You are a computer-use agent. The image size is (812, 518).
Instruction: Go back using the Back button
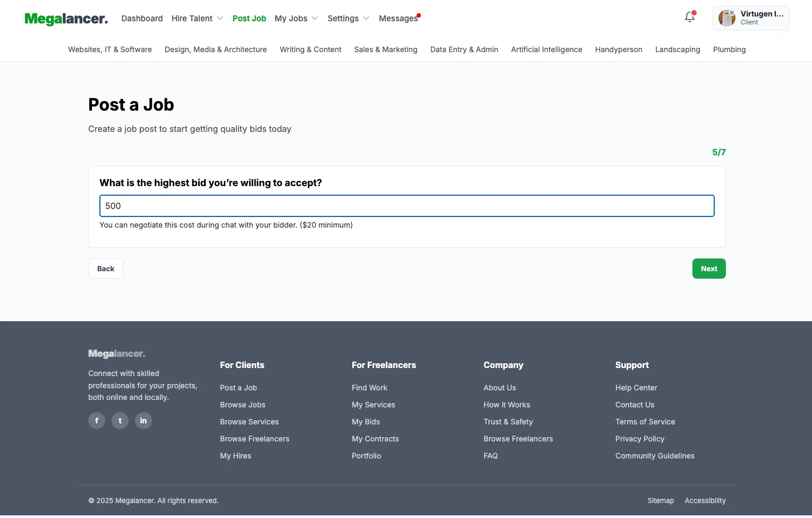pyautogui.click(x=106, y=269)
